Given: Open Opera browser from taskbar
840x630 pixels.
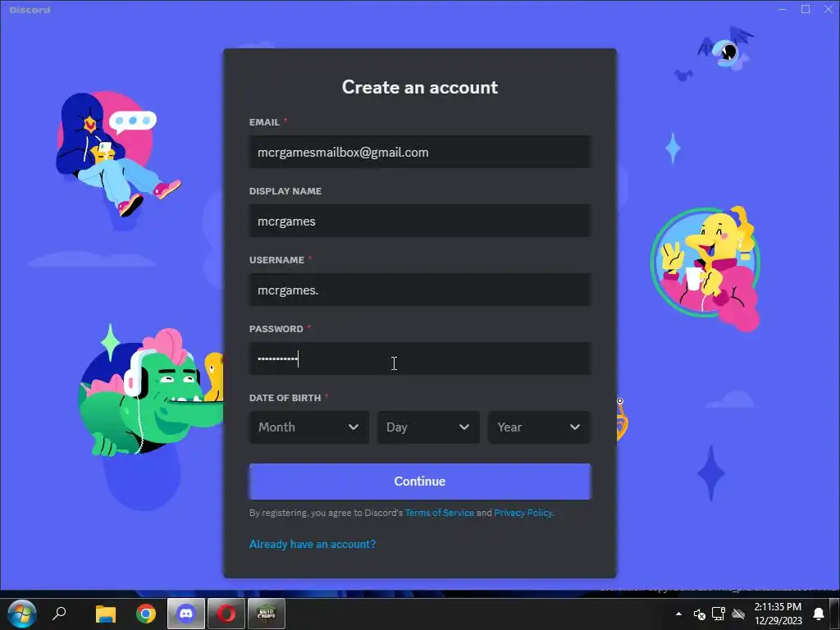Looking at the screenshot, I should [x=226, y=614].
